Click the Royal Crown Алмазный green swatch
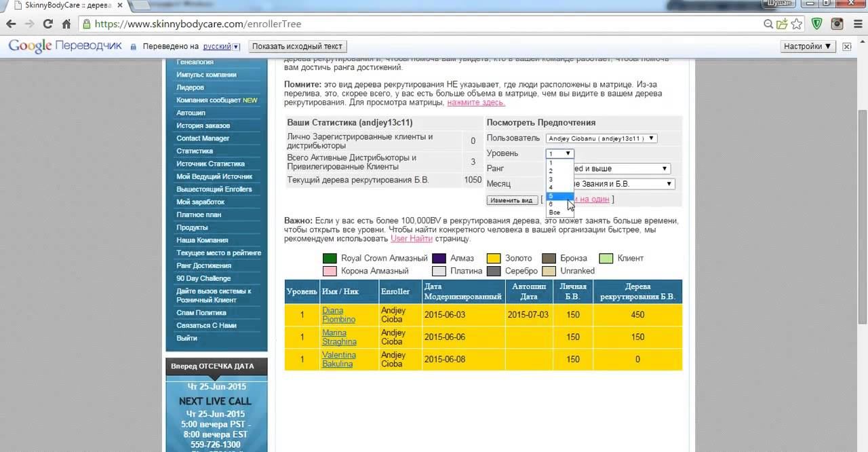Image resolution: width=868 pixels, height=452 pixels. [330, 258]
